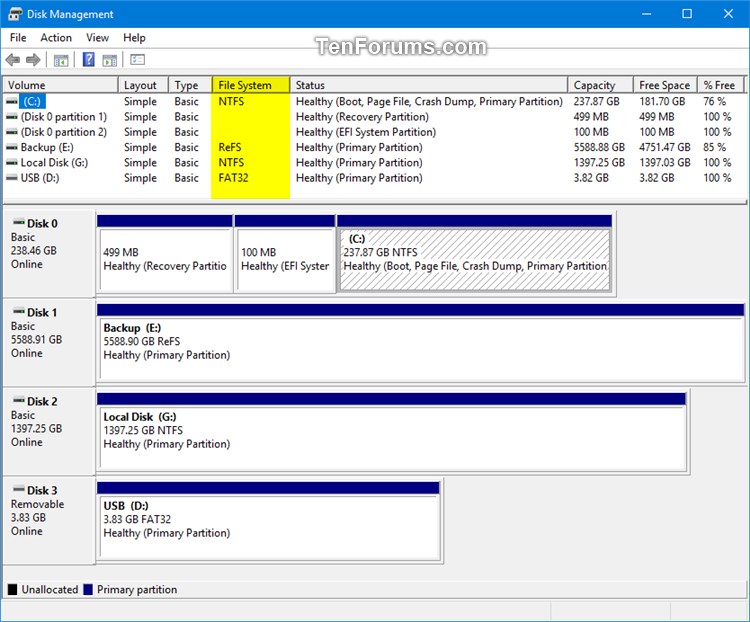Click the black Unallocated legend swatch
Viewport: 750px width, 622px height.
click(x=12, y=589)
